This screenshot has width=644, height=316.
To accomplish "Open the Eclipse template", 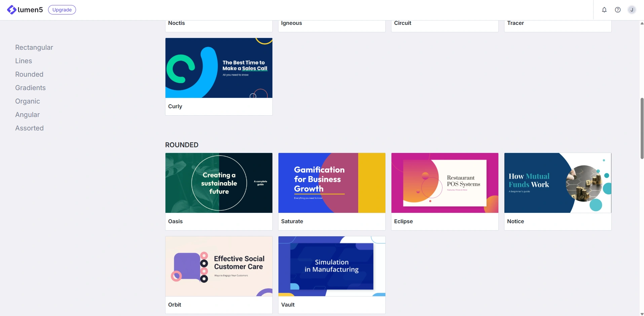I will [445, 192].
